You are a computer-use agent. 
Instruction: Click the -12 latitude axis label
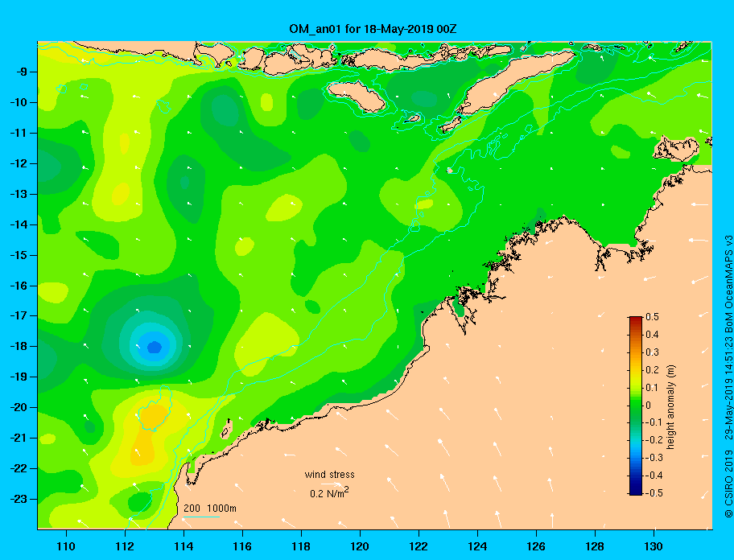(19, 163)
